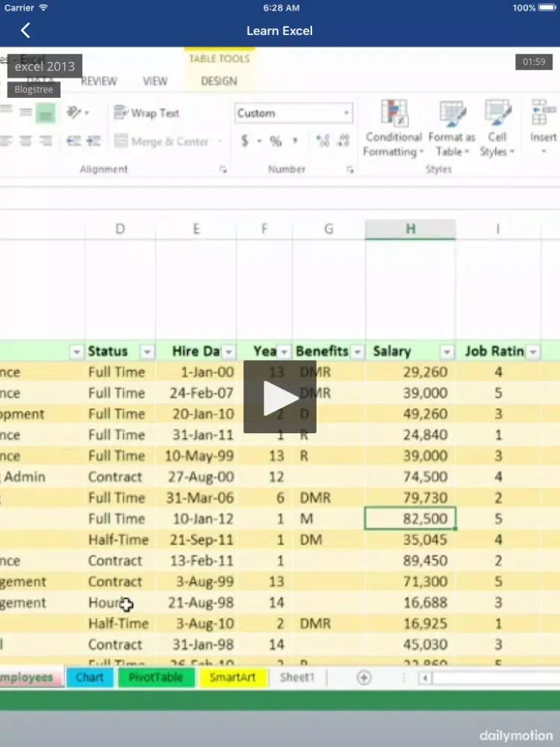Click the decrease indent icon

pyautogui.click(x=73, y=141)
